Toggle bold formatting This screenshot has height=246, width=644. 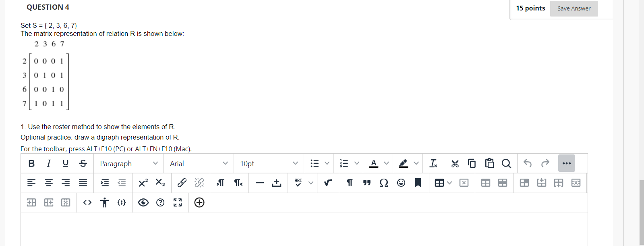tap(31, 163)
